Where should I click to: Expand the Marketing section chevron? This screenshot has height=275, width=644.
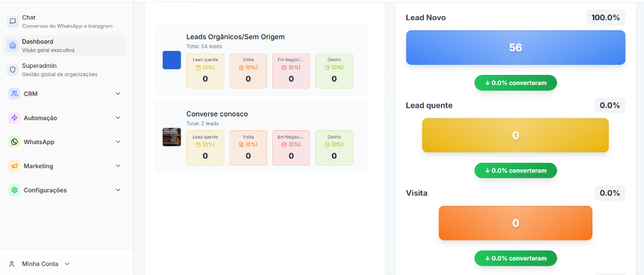point(118,166)
